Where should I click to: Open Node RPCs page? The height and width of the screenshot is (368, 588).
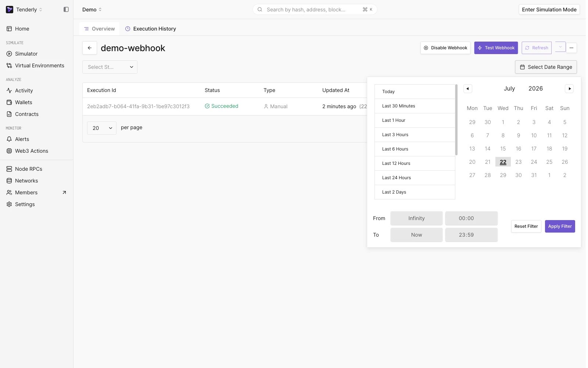pyautogui.click(x=28, y=169)
